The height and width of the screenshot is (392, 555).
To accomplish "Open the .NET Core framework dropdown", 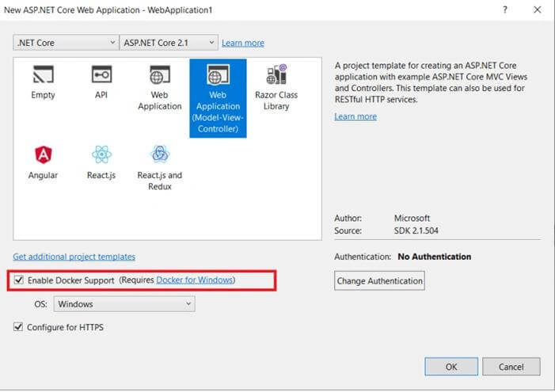I will tap(66, 43).
